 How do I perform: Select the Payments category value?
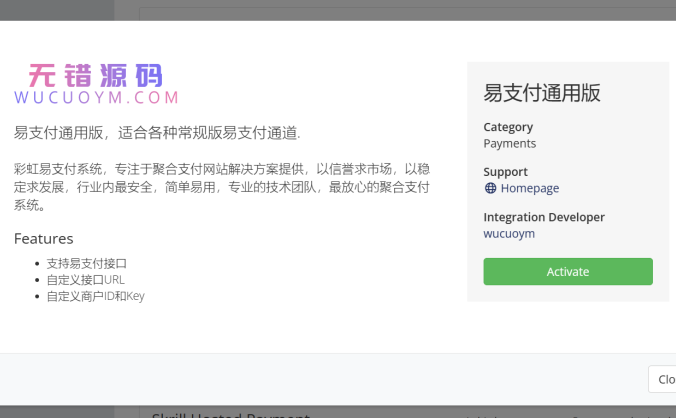click(x=510, y=143)
